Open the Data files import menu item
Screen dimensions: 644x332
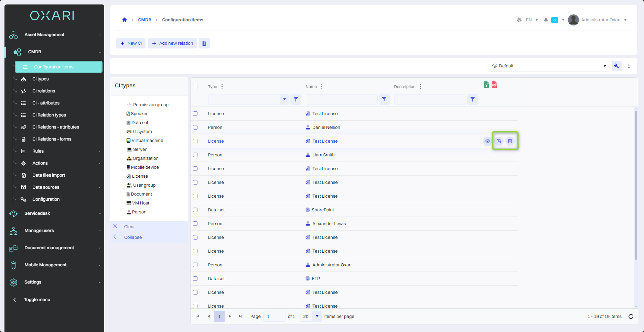coord(49,175)
